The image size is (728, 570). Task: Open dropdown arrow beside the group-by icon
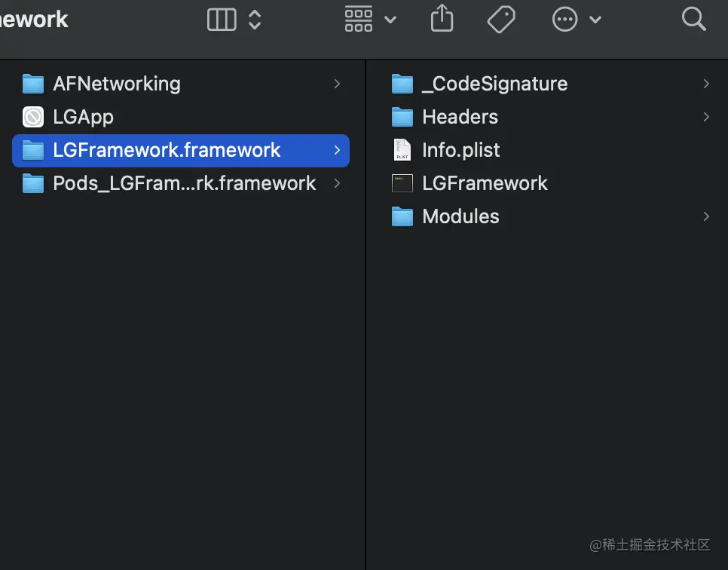point(390,20)
